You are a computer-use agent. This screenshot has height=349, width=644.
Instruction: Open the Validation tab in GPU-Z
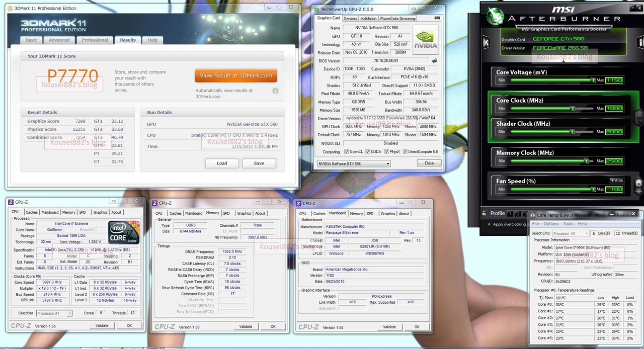click(368, 19)
